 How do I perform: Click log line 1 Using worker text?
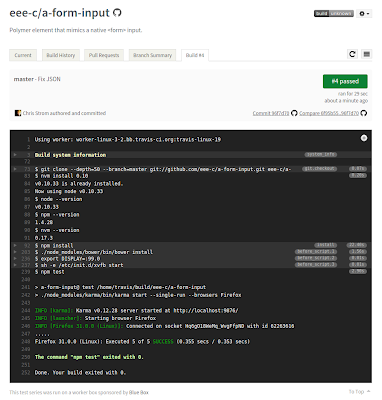pyautogui.click(x=128, y=140)
